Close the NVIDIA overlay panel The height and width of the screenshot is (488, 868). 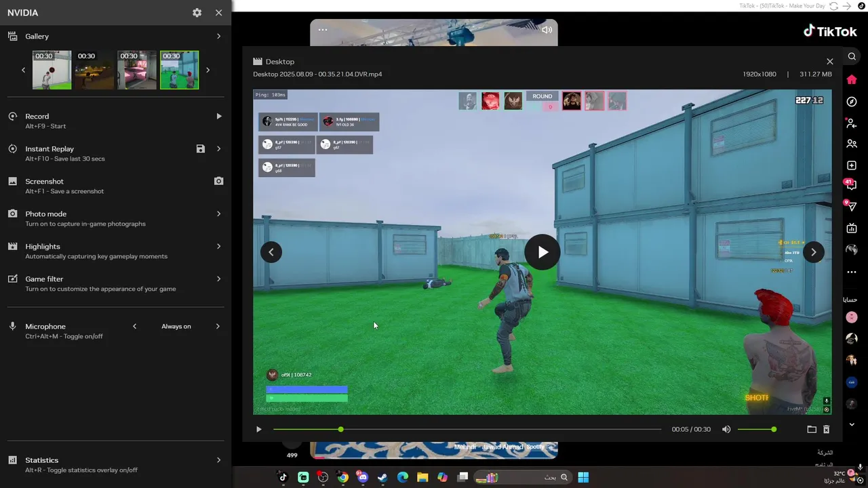[218, 13]
